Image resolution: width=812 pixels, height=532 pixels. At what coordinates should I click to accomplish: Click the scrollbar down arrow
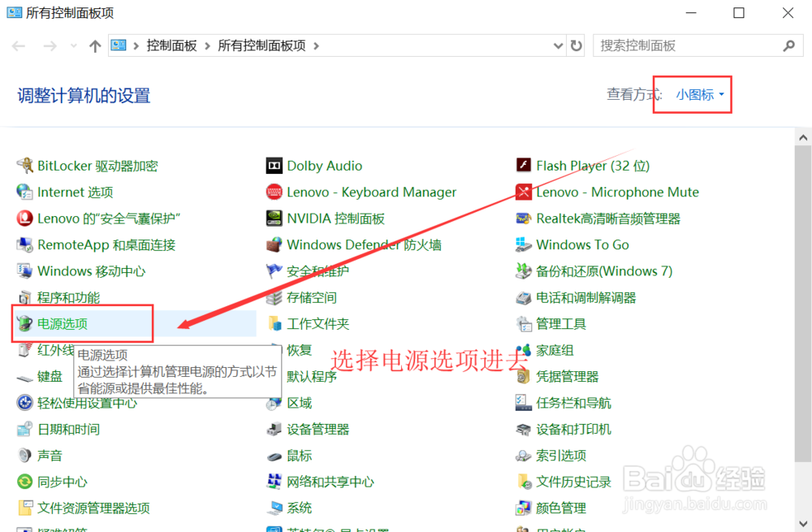tap(803, 523)
